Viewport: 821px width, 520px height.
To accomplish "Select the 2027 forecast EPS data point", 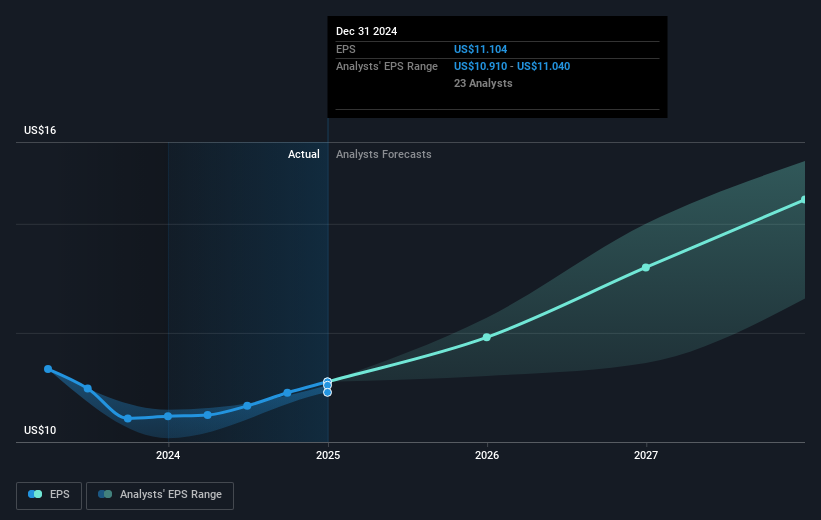I will coord(646,268).
